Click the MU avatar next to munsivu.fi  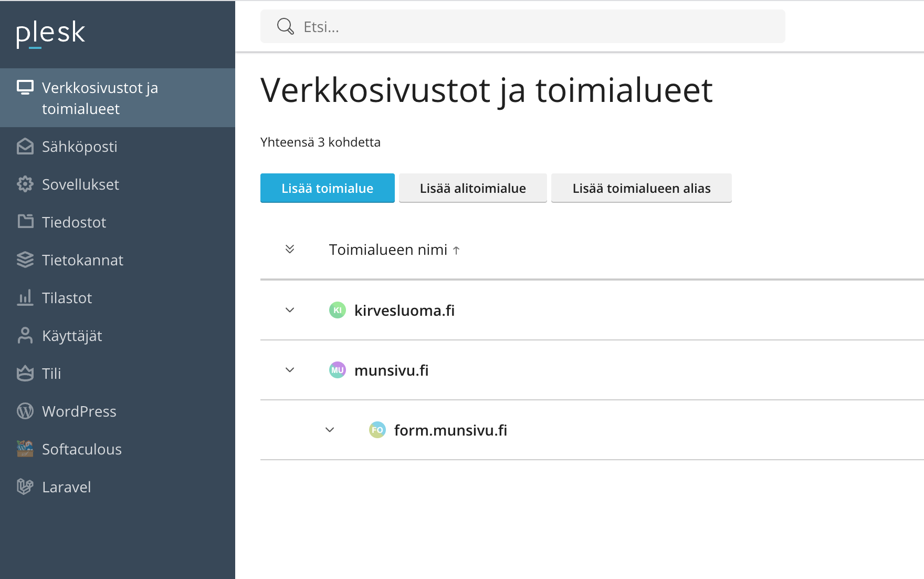point(337,370)
